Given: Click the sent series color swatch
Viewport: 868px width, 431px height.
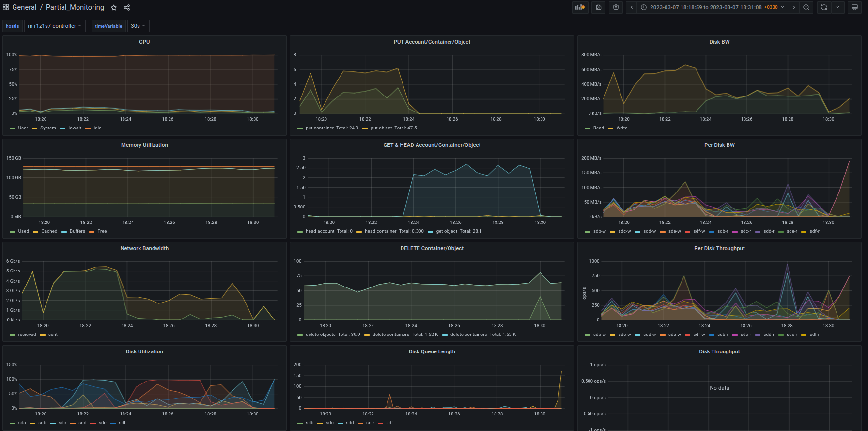Looking at the screenshot, I should click(43, 335).
